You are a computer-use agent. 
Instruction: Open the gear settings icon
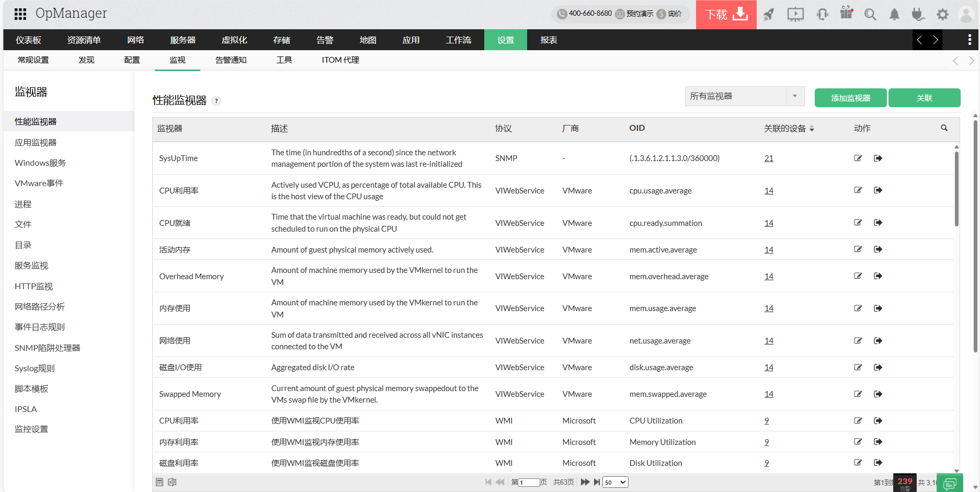[942, 14]
